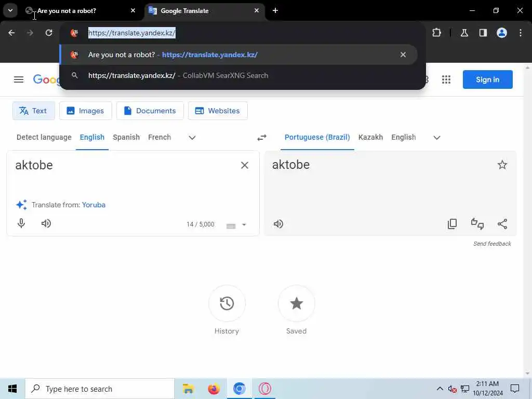Click the Yoruba translate-from suggestion link
532x399 pixels.
(94, 205)
